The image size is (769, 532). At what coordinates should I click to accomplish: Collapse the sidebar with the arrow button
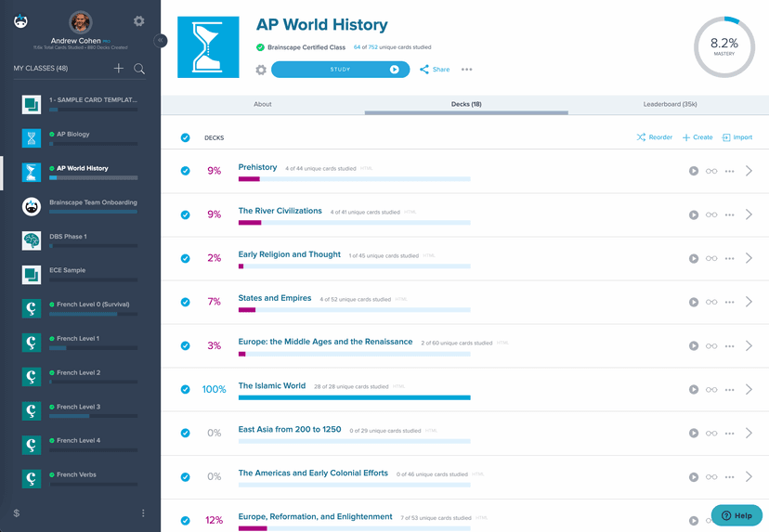pyautogui.click(x=161, y=41)
